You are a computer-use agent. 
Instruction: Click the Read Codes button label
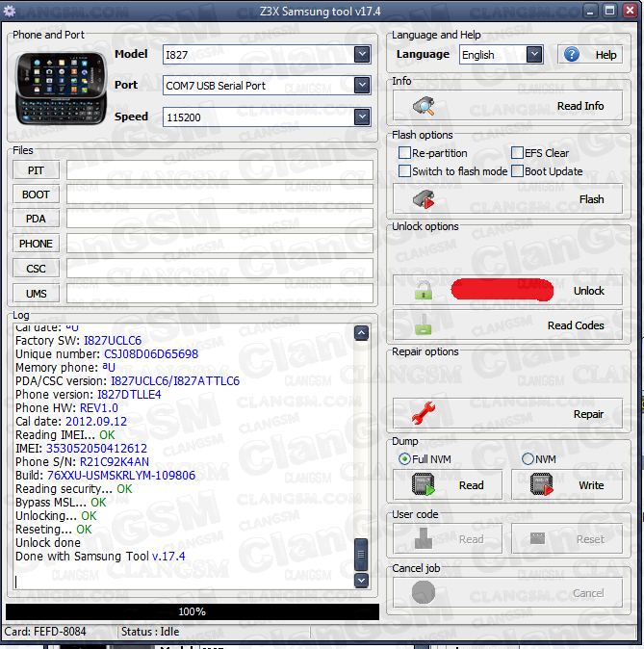576,325
